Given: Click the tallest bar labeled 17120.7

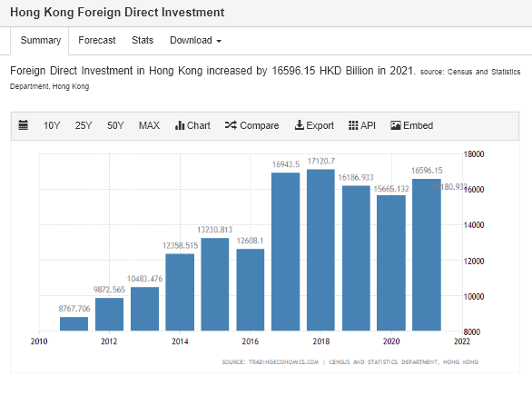Looking at the screenshot, I should 320,250.
